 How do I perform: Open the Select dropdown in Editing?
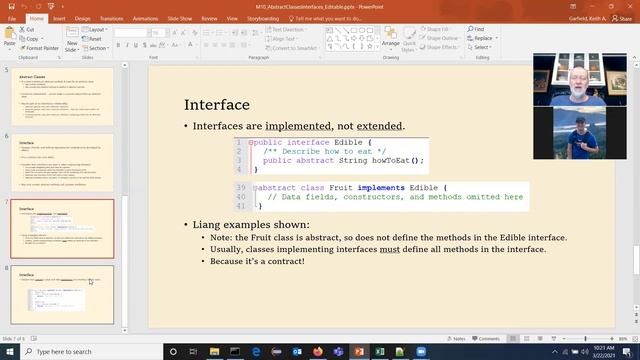click(480, 47)
